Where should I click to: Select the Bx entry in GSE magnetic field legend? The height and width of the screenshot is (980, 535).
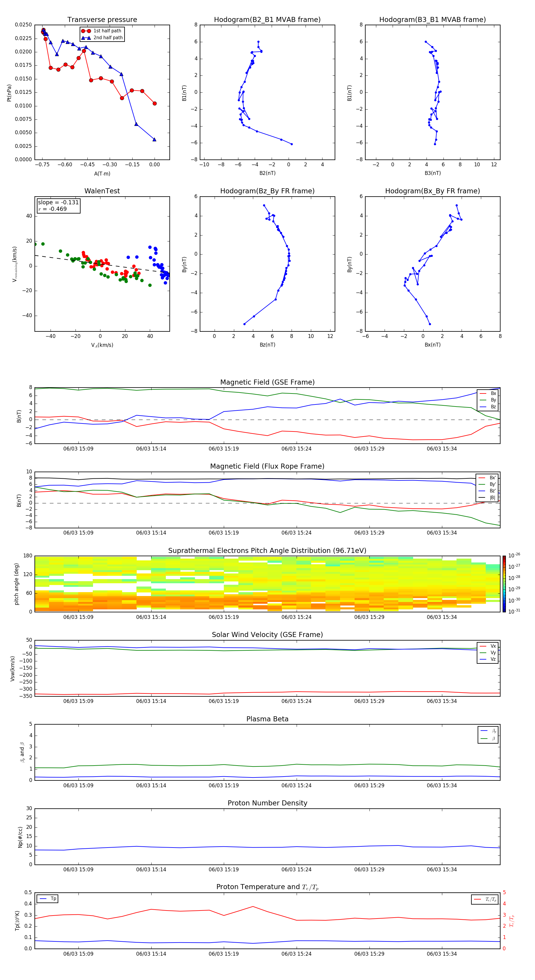pyautogui.click(x=488, y=393)
